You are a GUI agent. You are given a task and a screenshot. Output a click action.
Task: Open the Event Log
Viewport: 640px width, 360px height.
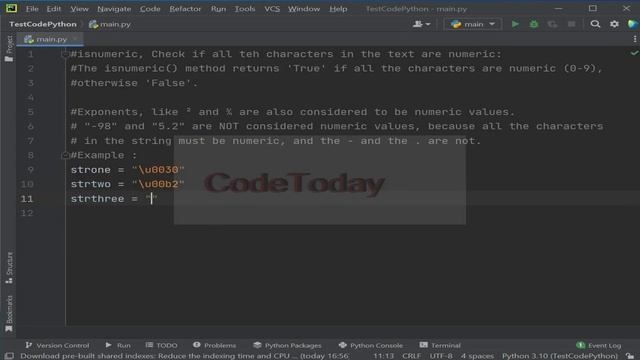point(599,345)
